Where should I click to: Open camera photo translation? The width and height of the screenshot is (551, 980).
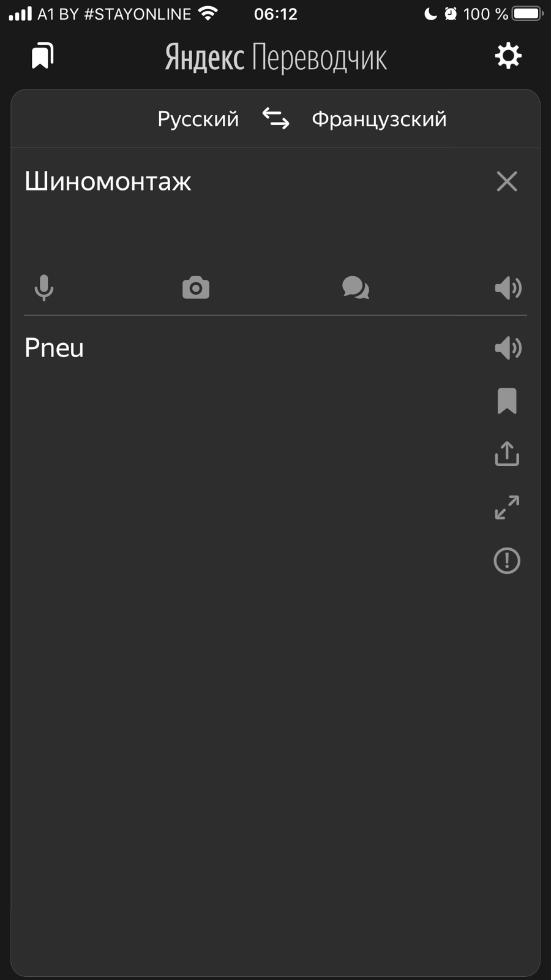pyautogui.click(x=196, y=288)
